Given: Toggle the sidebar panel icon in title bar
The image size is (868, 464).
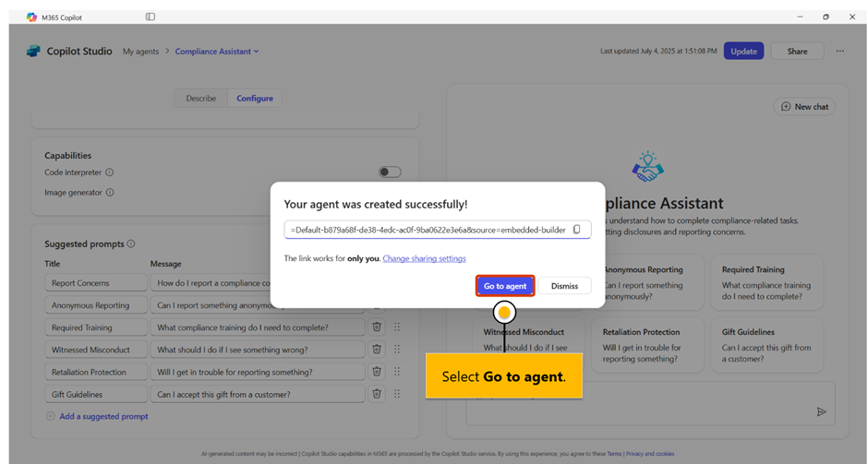Looking at the screenshot, I should (x=150, y=17).
